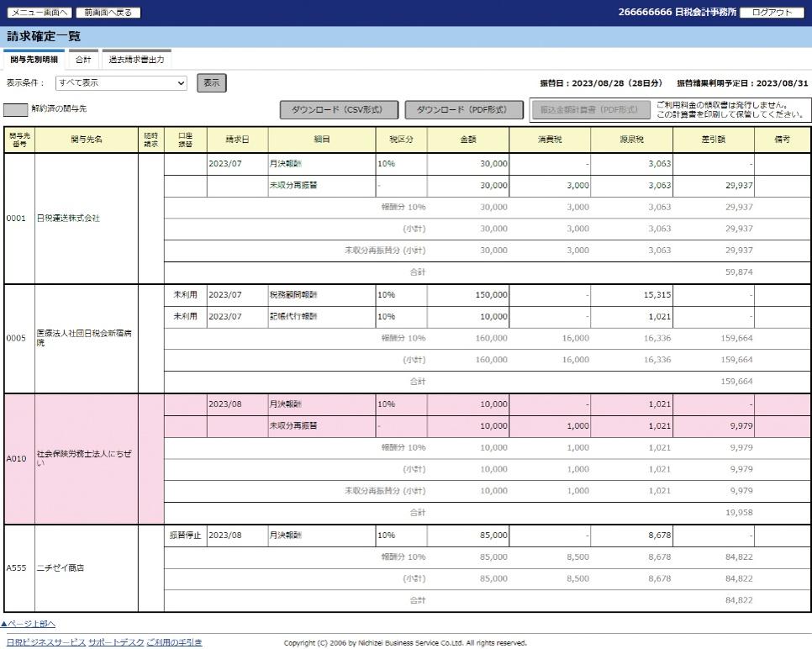Jump to top via ページ上部へ link

coord(29,623)
